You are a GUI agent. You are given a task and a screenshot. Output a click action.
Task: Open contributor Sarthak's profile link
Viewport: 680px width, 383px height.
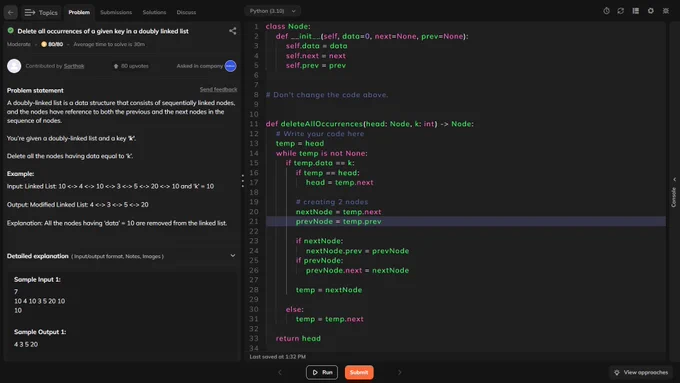coord(74,66)
